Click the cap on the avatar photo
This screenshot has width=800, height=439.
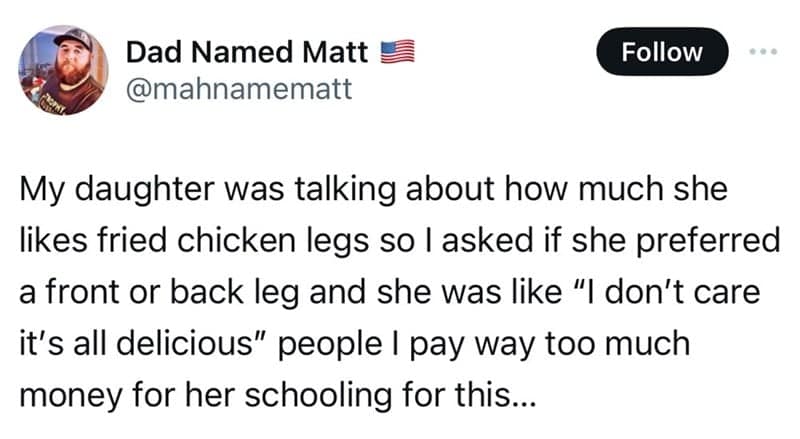point(71,42)
